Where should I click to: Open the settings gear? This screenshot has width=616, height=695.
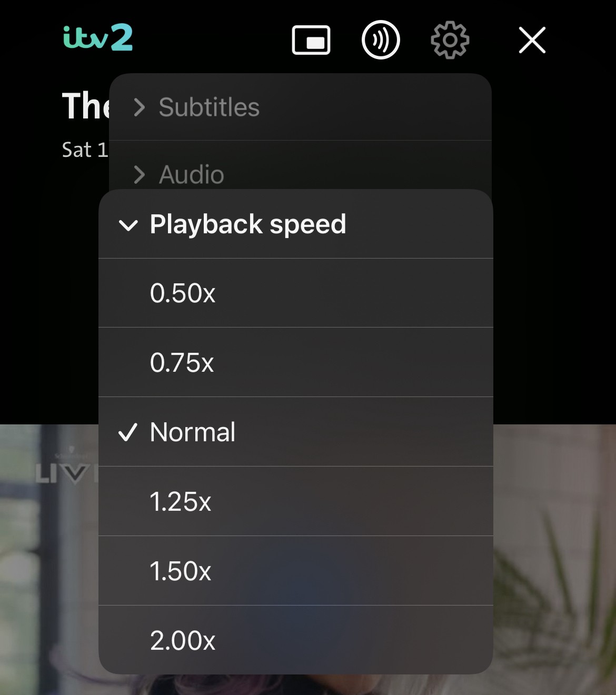pyautogui.click(x=450, y=40)
